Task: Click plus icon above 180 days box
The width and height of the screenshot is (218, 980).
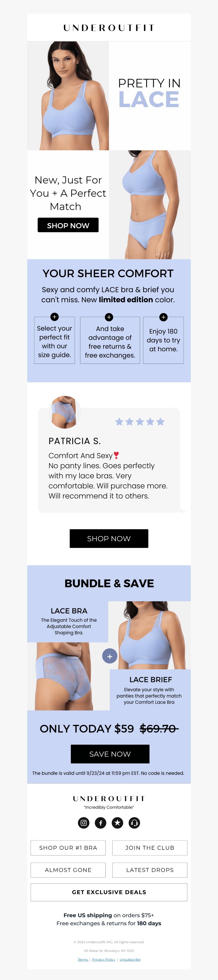Action: pos(163,317)
